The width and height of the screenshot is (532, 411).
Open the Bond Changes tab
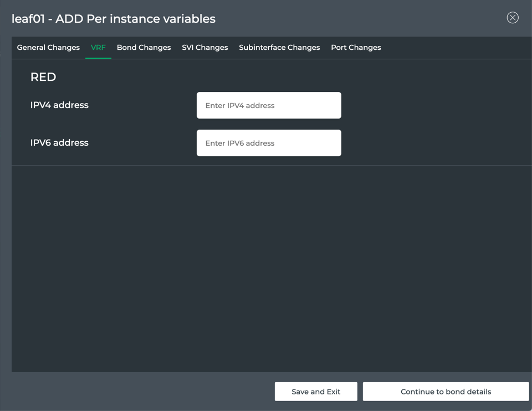point(144,48)
